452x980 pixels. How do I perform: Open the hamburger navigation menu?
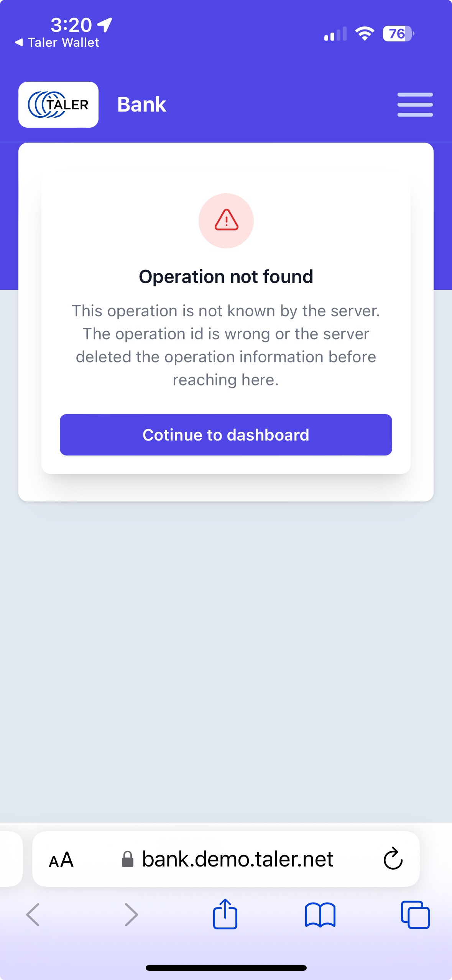pos(415,105)
